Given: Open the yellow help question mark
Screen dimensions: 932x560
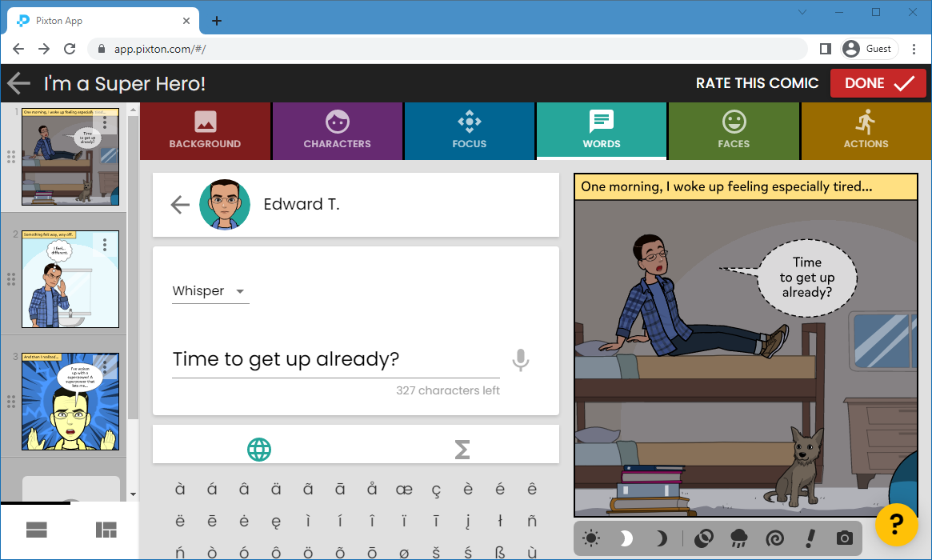Looking at the screenshot, I should pos(896,525).
